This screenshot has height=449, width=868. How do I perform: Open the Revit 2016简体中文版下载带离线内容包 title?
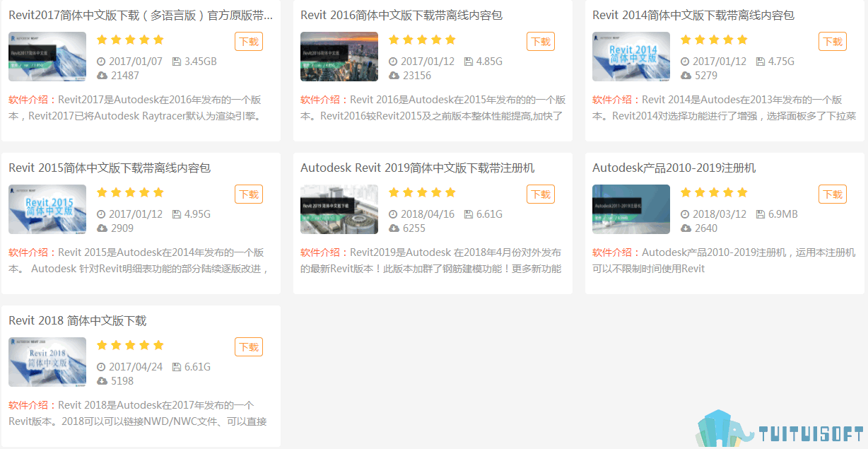point(401,15)
